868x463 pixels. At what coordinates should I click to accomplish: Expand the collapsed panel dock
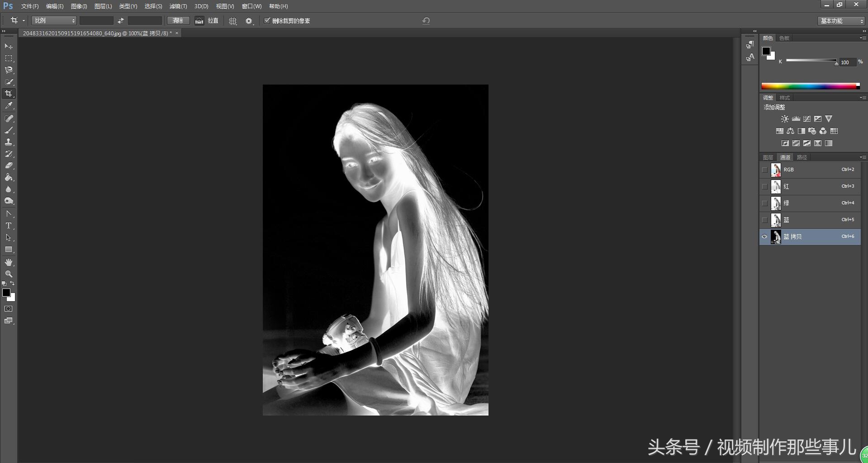click(x=754, y=31)
